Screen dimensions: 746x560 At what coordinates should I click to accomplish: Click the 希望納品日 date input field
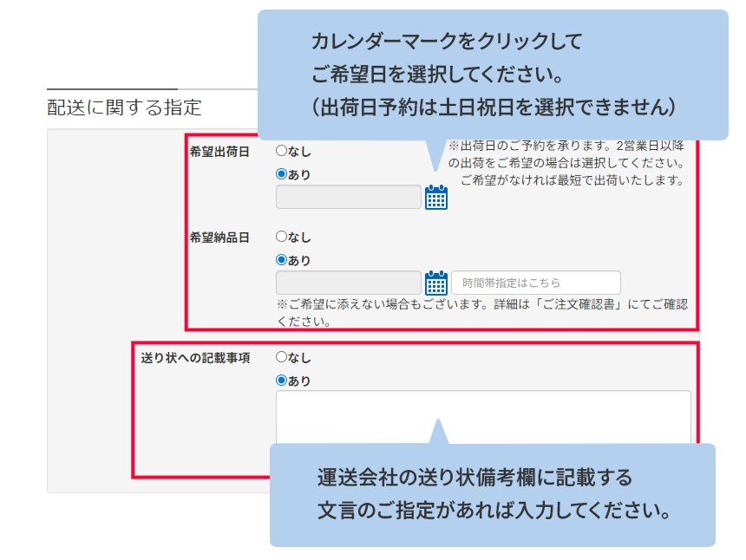(x=348, y=283)
